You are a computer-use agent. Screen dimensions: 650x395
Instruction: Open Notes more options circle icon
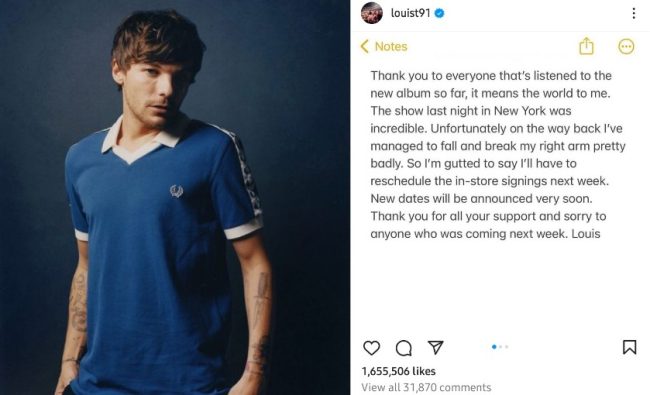point(626,46)
